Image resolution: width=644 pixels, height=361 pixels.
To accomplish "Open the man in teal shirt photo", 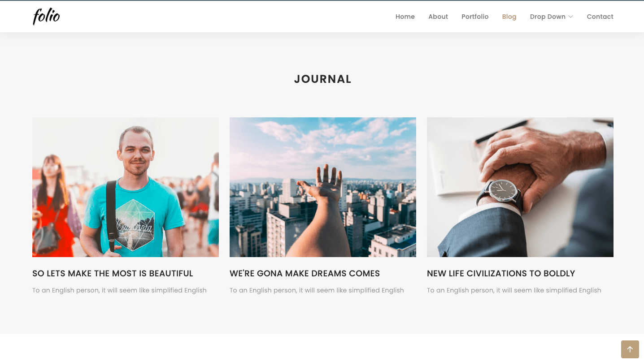I will tap(126, 187).
